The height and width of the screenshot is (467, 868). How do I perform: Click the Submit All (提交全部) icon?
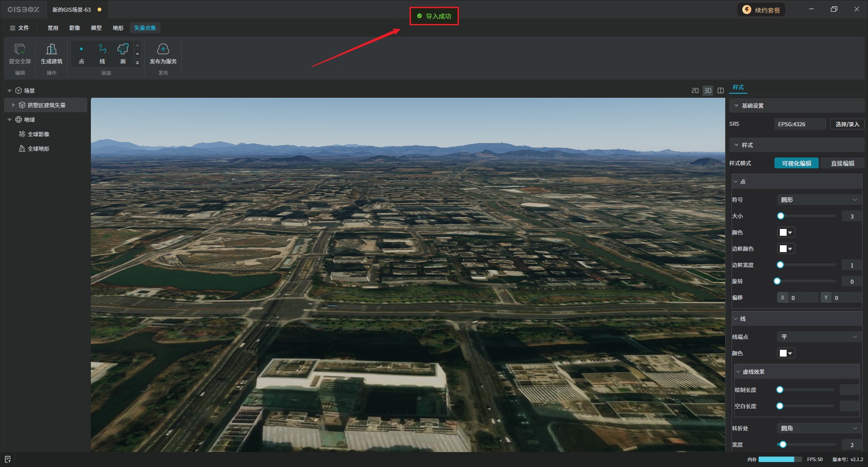pos(20,49)
